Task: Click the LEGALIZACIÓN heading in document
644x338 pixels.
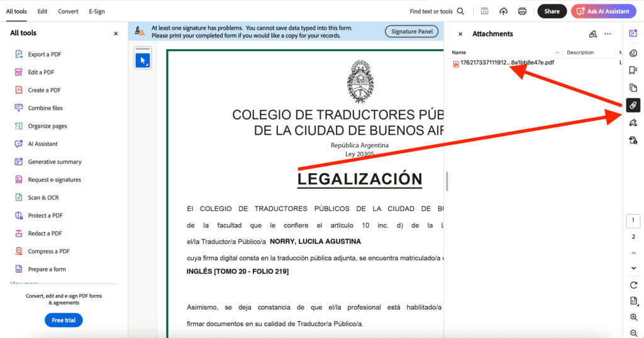Action: [x=360, y=179]
